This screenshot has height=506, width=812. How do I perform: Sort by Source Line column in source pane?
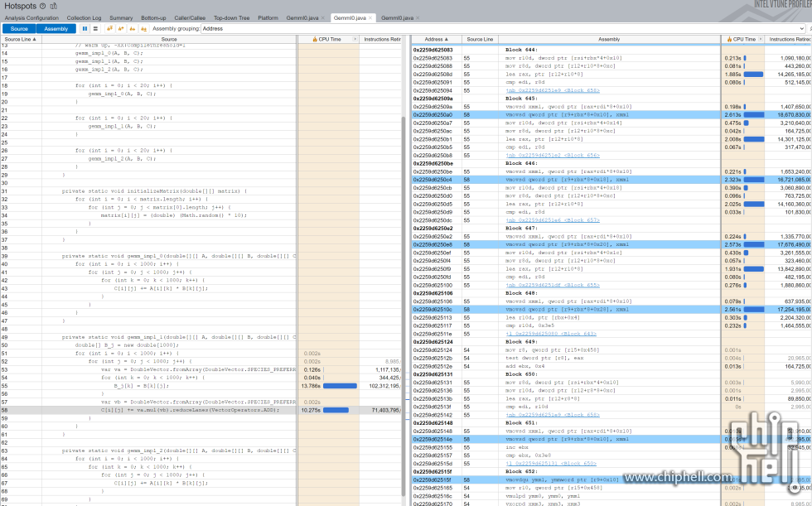tap(21, 39)
